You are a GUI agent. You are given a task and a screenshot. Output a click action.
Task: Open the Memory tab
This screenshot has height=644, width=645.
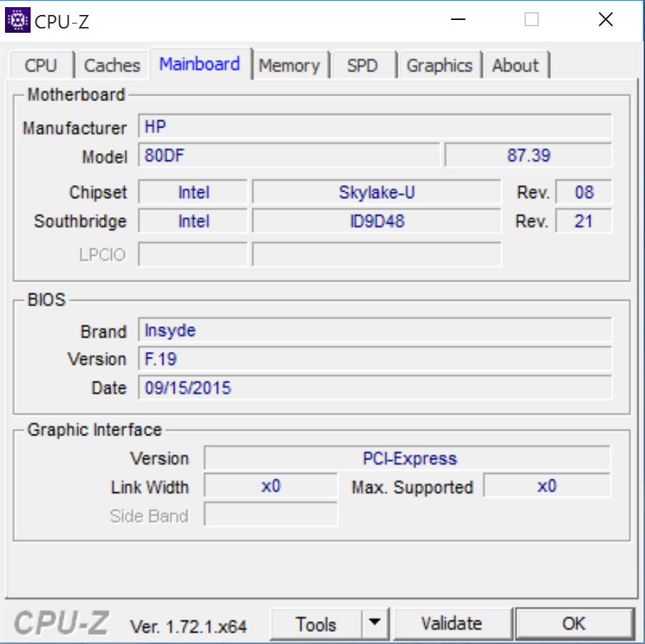(289, 66)
